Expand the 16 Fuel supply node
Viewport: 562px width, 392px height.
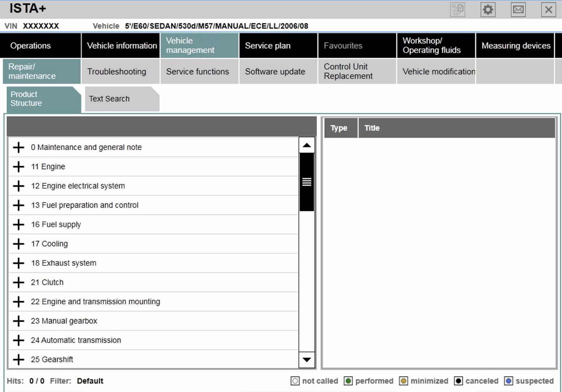(x=18, y=225)
